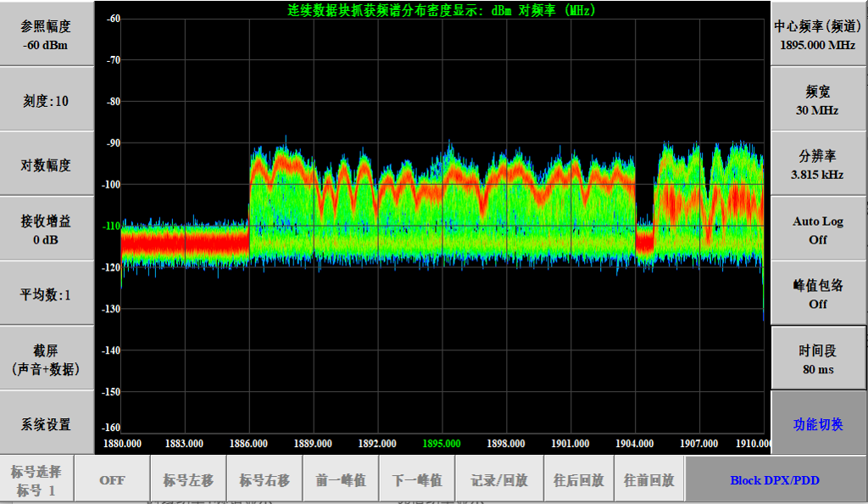Jump to previous peak 前一峰值
868x504 pixels.
(341, 479)
